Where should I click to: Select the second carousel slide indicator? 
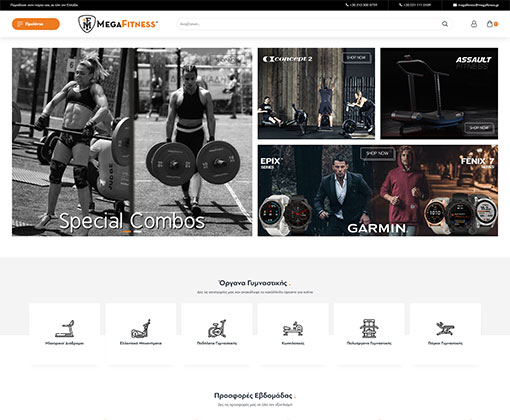[x=137, y=231]
